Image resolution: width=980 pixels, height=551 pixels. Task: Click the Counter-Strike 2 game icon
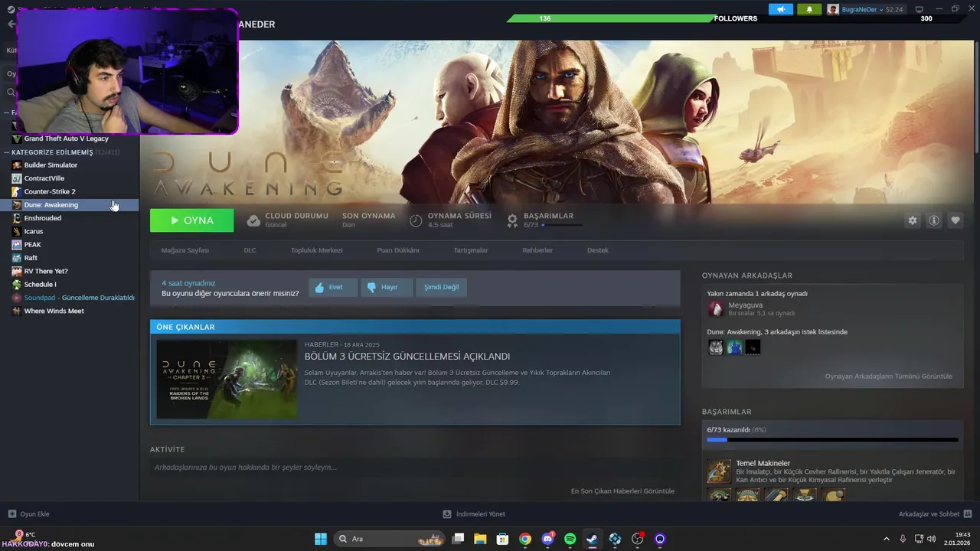click(17, 191)
